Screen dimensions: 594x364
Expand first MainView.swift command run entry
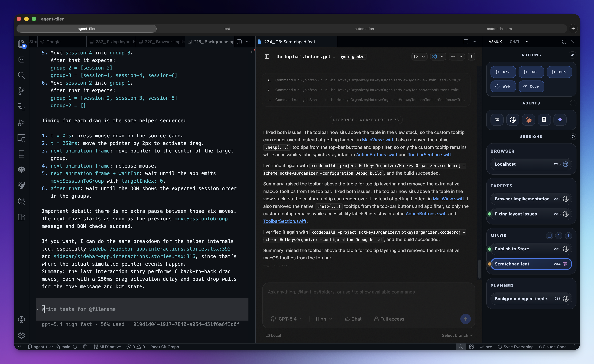coord(366,80)
